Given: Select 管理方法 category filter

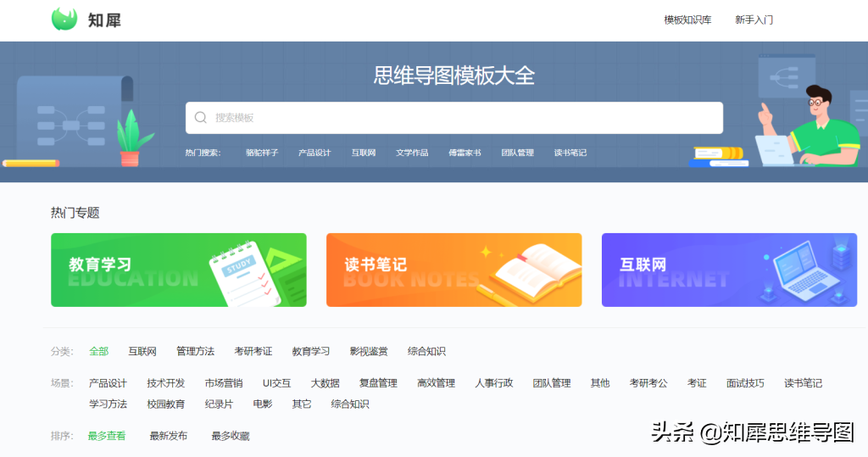Looking at the screenshot, I should pos(196,351).
